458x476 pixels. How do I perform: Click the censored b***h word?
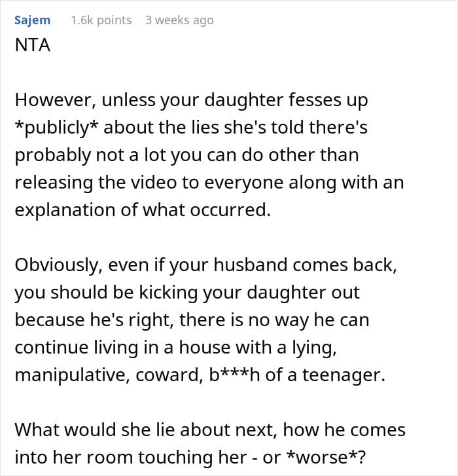[x=234, y=375]
